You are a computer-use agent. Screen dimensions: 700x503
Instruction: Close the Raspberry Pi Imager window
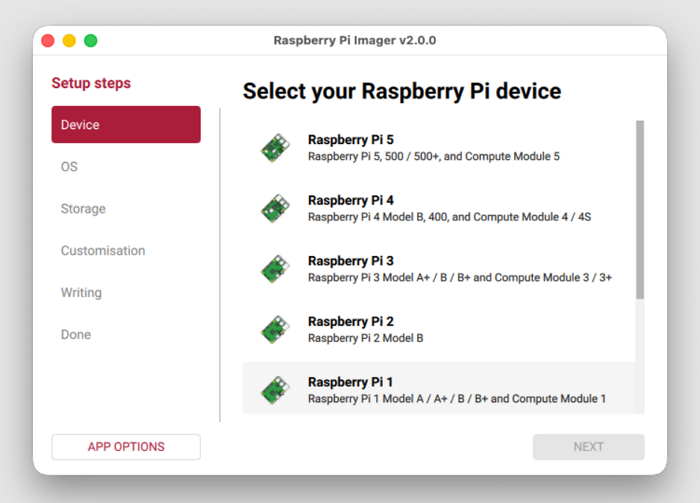point(48,41)
